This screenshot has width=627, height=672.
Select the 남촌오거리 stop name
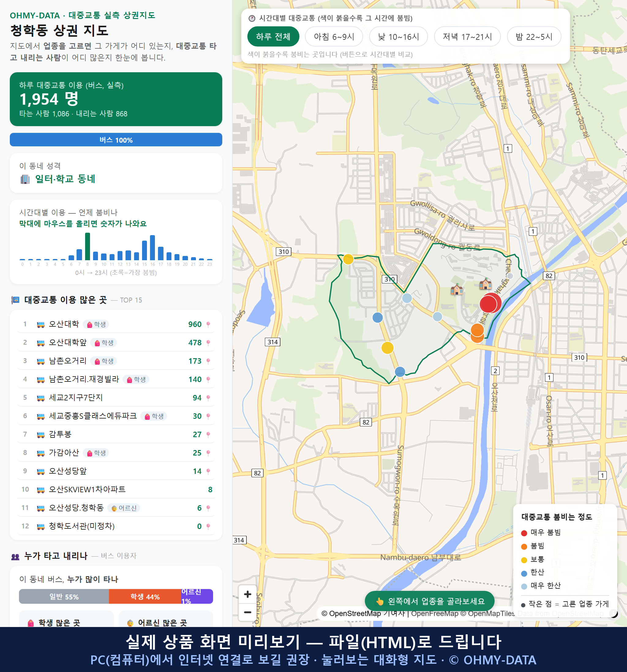point(68,361)
